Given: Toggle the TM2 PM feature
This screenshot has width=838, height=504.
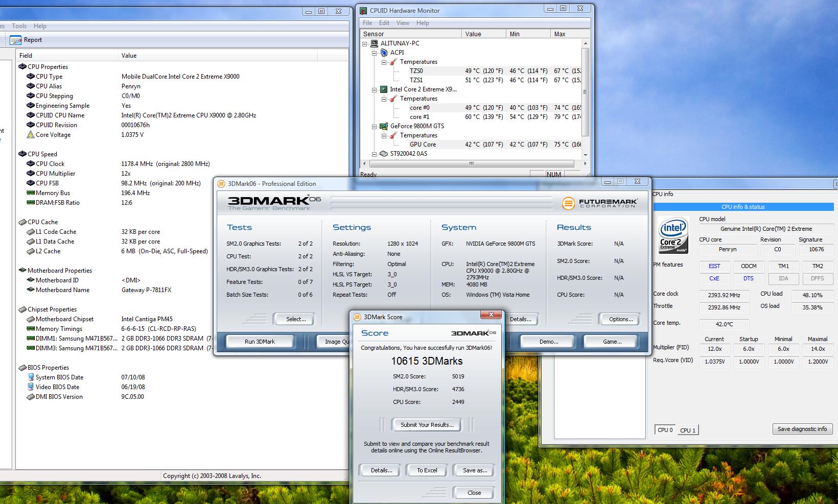Looking at the screenshot, I should tap(818, 267).
